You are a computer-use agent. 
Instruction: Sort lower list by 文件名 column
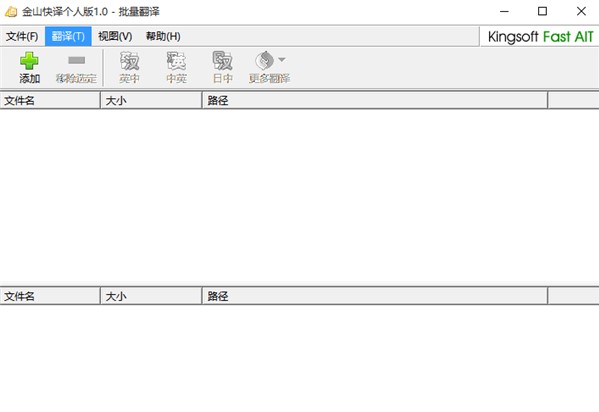[x=50, y=296]
